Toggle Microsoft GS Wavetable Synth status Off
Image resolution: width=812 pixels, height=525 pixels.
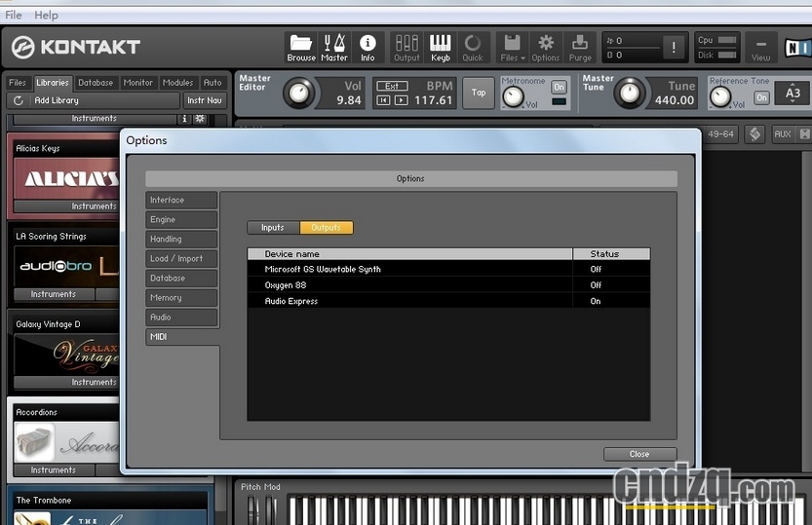point(596,269)
